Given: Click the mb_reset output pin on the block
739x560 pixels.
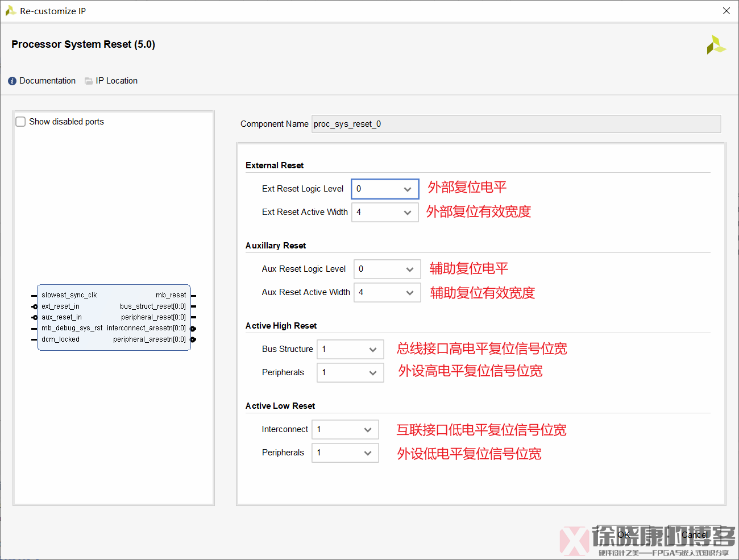Looking at the screenshot, I should [x=171, y=294].
